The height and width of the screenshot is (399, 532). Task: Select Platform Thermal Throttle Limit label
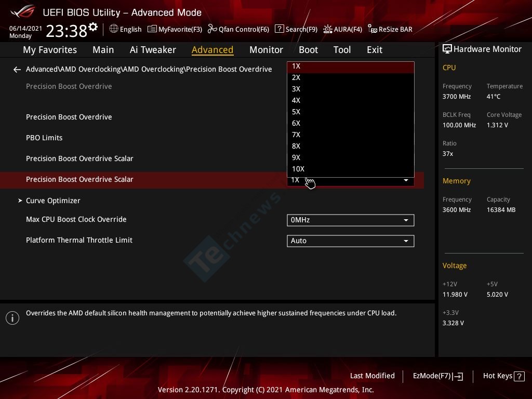tap(79, 240)
